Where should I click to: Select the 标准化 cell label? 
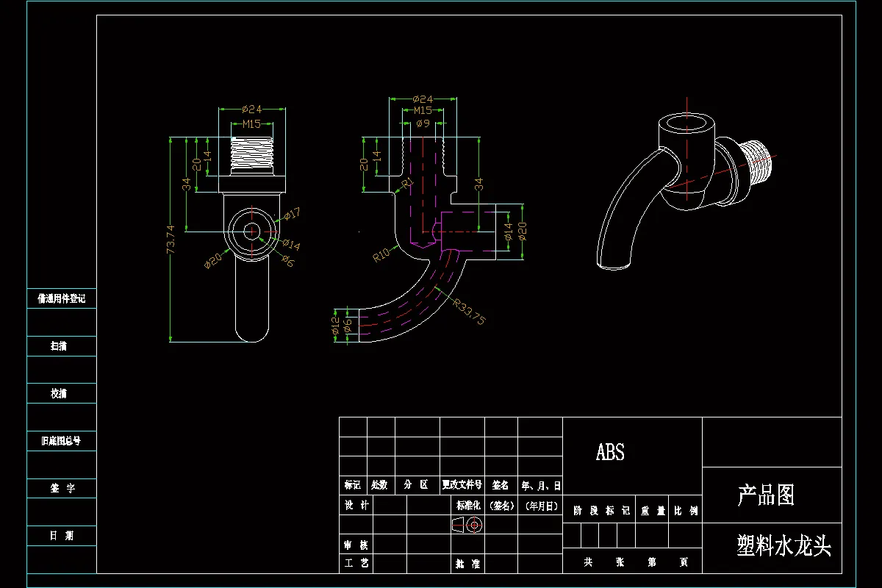(x=468, y=505)
